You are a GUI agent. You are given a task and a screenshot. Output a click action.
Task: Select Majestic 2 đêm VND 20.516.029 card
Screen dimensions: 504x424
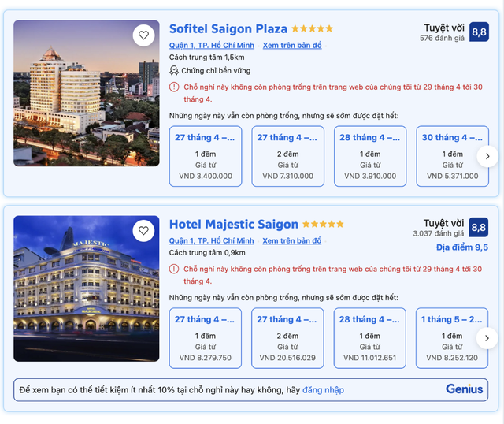tap(288, 338)
